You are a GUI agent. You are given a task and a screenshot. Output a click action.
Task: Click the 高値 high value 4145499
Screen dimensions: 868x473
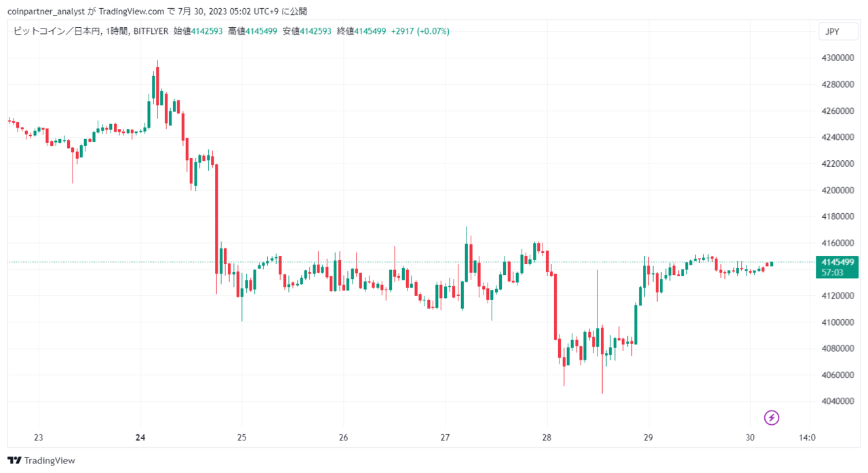[261, 31]
